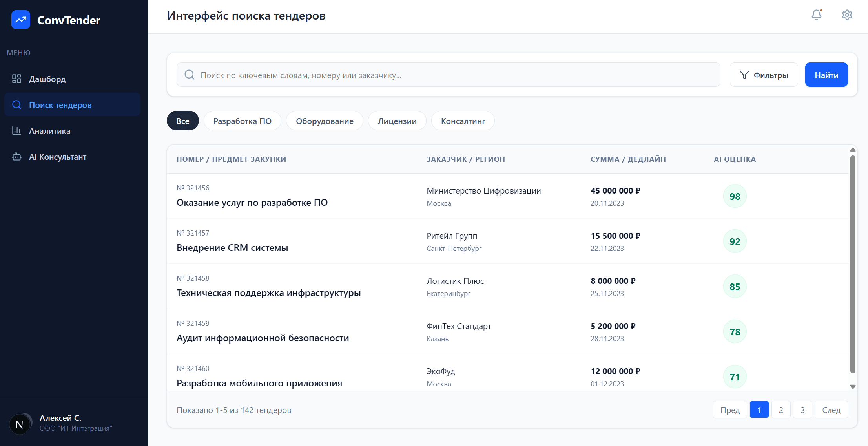Click the robot icon next to AI Консультант
Image resolution: width=868 pixels, height=446 pixels.
click(x=16, y=157)
